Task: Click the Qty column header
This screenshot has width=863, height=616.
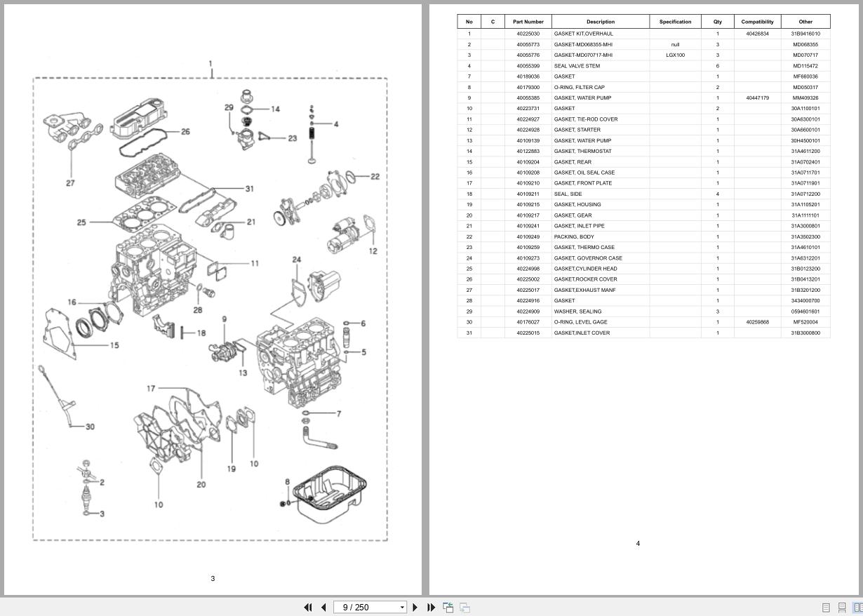Action: (718, 22)
